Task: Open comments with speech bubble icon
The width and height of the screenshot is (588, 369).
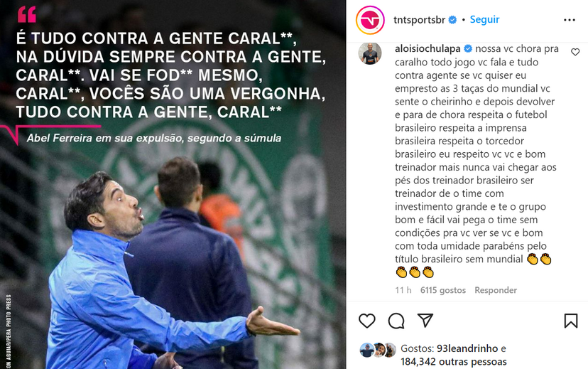Action: point(396,321)
